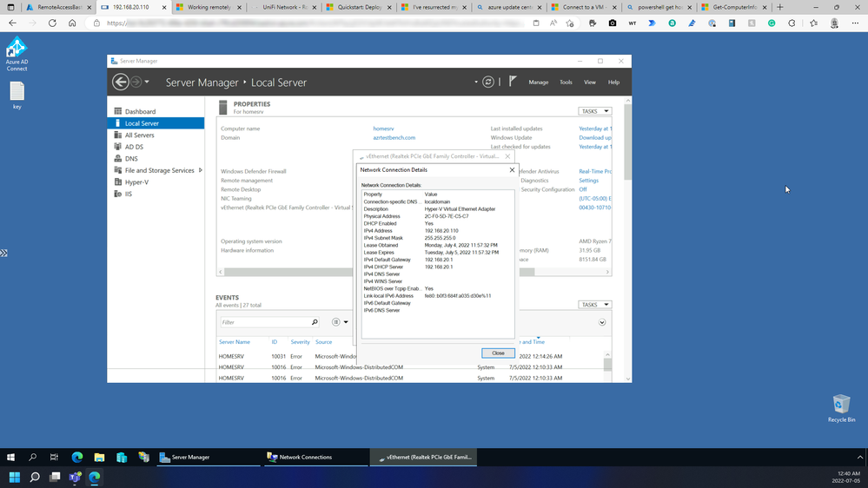Click the homesrv computer name link
The image size is (868, 488).
(x=383, y=129)
